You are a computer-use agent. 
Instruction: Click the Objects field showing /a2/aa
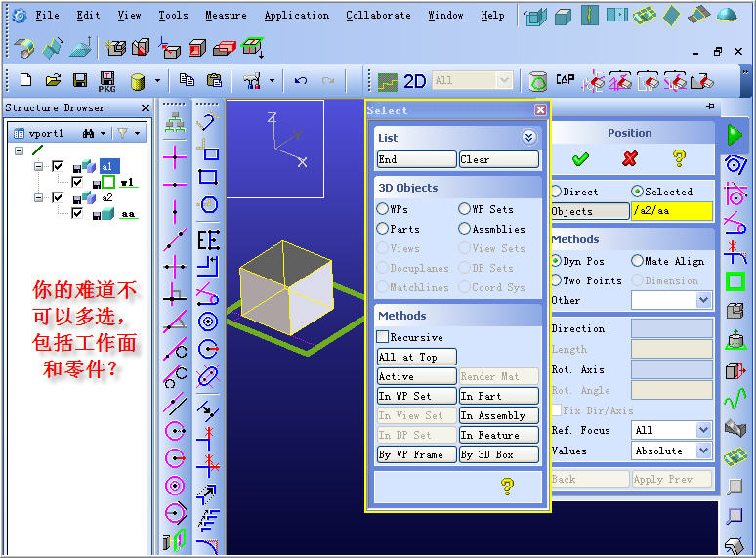pos(672,211)
